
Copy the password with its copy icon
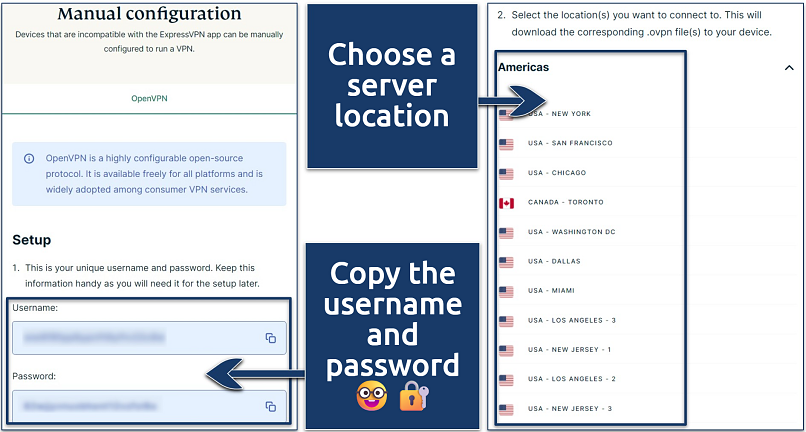271,406
